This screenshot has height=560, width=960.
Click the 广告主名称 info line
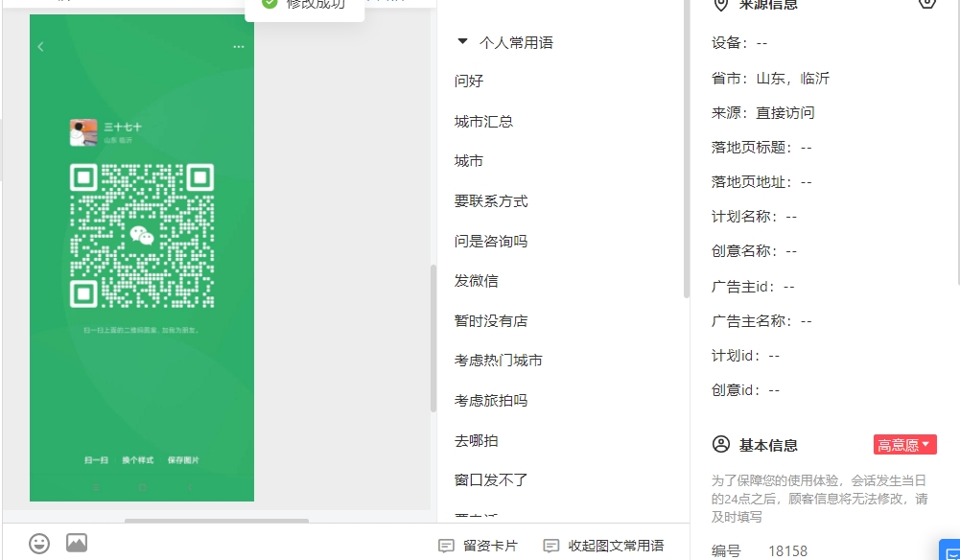pyautogui.click(x=761, y=320)
